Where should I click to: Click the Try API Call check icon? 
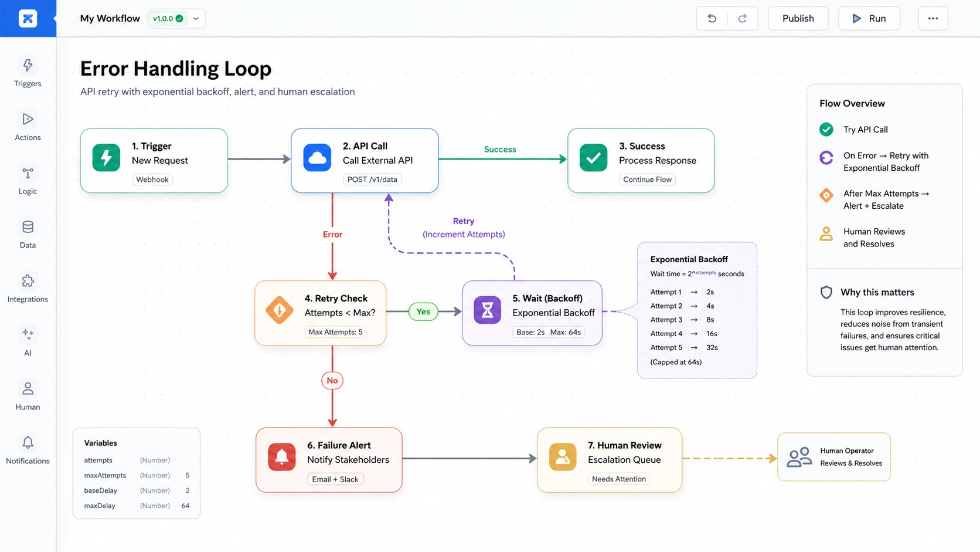pos(826,129)
